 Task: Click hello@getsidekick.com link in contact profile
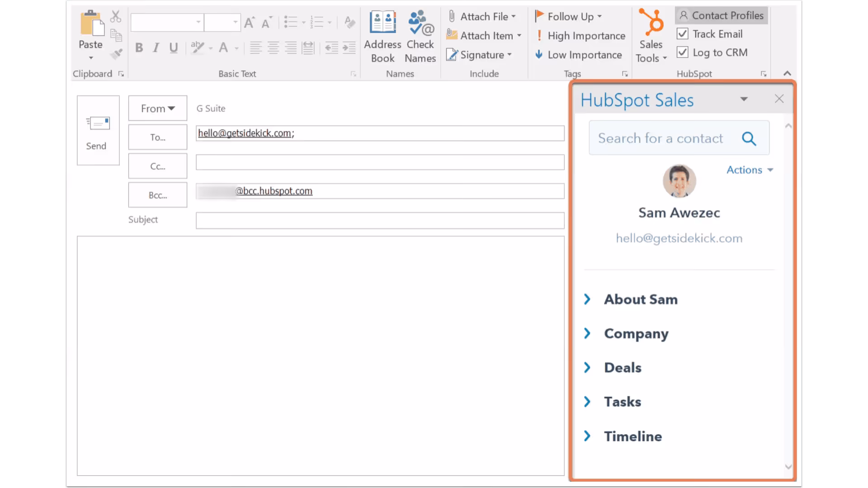(x=679, y=238)
